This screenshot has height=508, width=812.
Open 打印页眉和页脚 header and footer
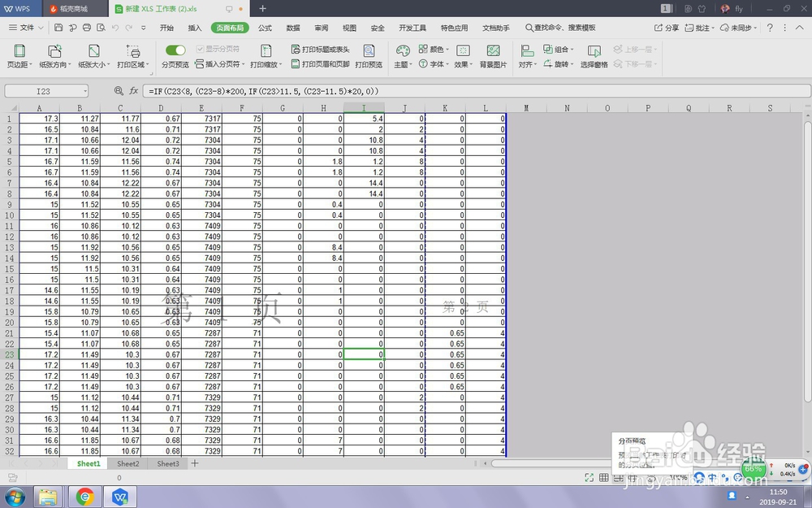[x=321, y=64]
